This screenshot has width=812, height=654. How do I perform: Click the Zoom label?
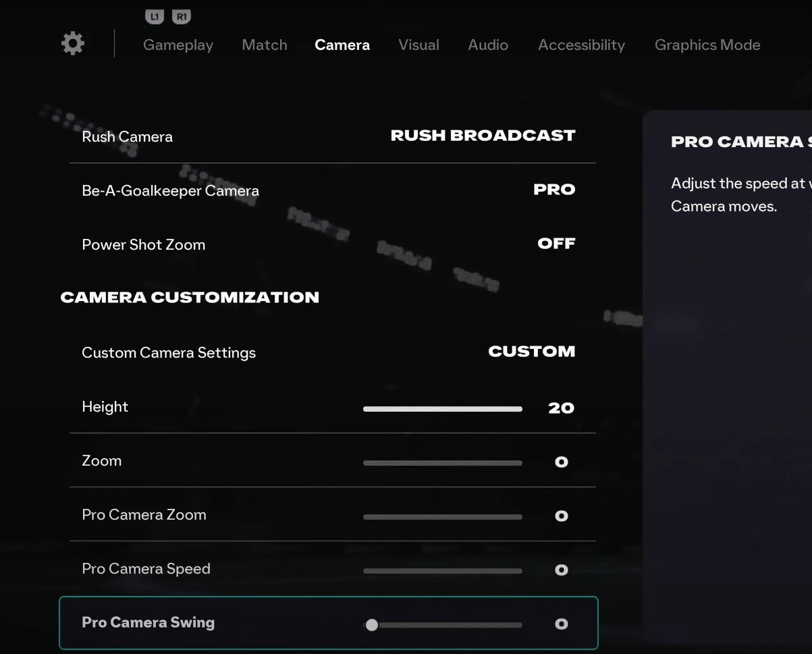[x=101, y=461]
